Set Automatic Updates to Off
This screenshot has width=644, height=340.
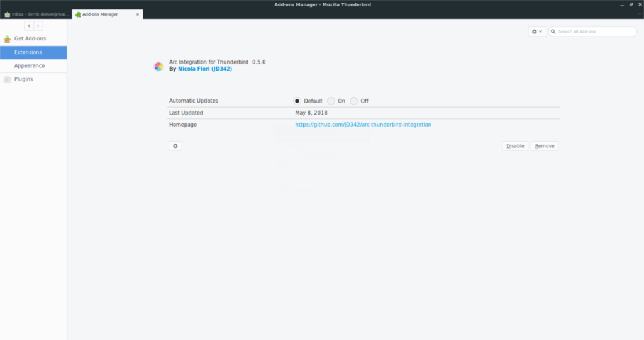click(353, 101)
